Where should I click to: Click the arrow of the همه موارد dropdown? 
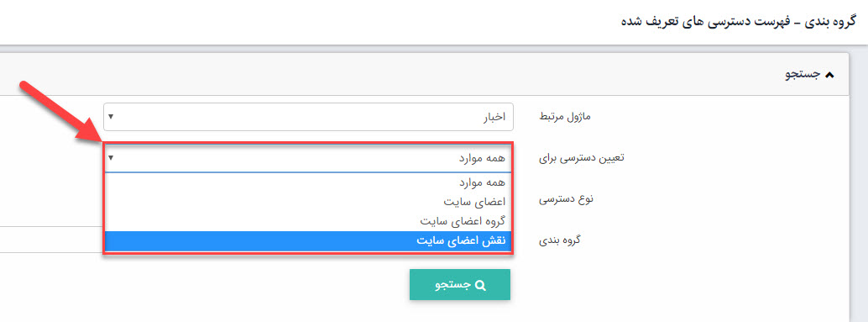[x=111, y=158]
